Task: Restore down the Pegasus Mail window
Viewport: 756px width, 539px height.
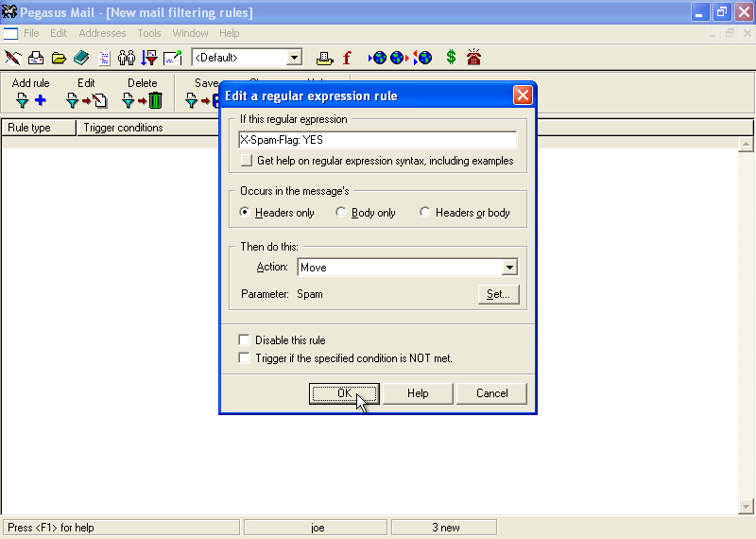Action: pos(722,12)
